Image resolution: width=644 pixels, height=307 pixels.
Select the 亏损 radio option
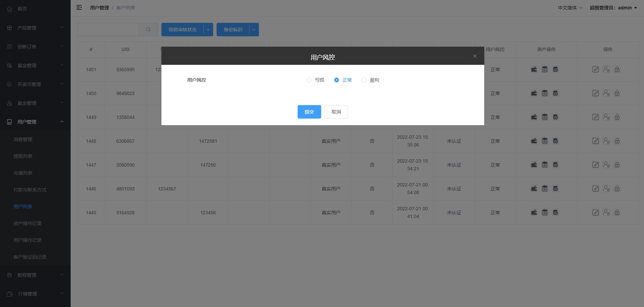click(x=309, y=80)
